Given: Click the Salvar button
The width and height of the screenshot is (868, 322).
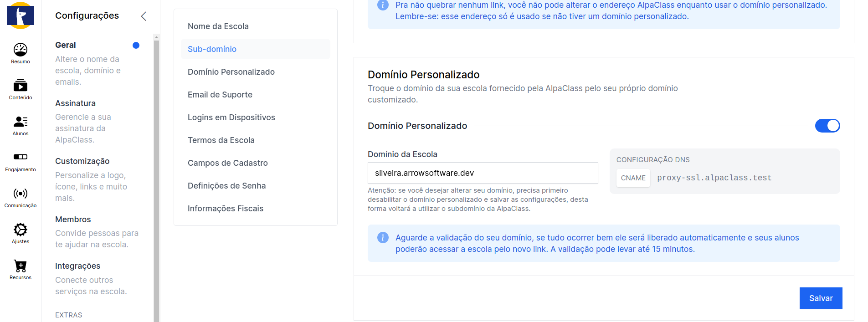Looking at the screenshot, I should pyautogui.click(x=821, y=298).
